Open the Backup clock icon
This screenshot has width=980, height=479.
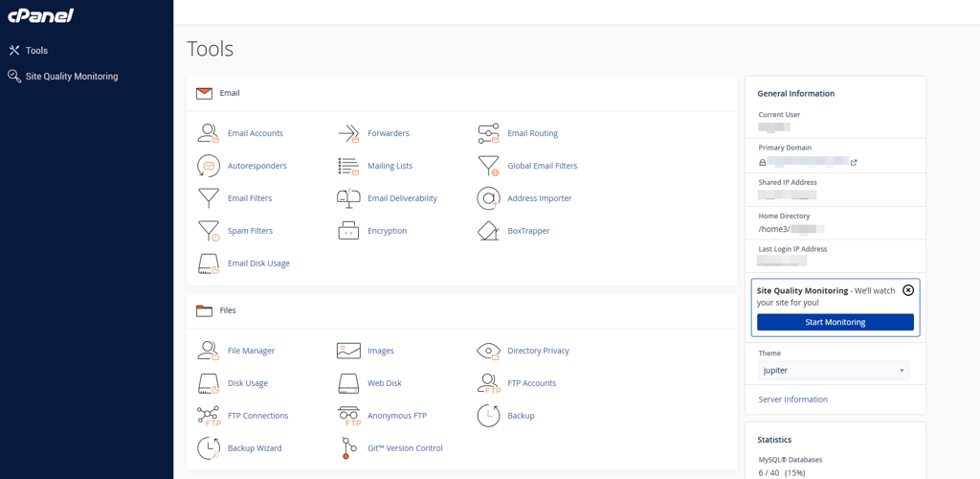tap(488, 416)
